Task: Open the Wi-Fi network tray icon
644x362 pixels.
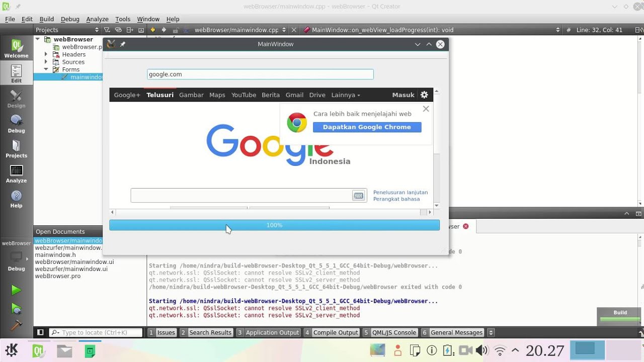Action: pyautogui.click(x=500, y=350)
